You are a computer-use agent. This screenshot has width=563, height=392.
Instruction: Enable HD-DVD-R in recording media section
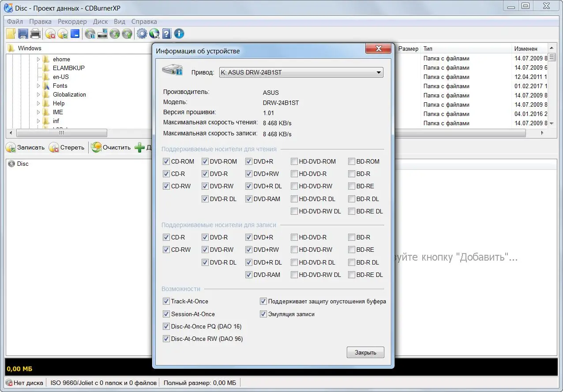[x=294, y=237]
